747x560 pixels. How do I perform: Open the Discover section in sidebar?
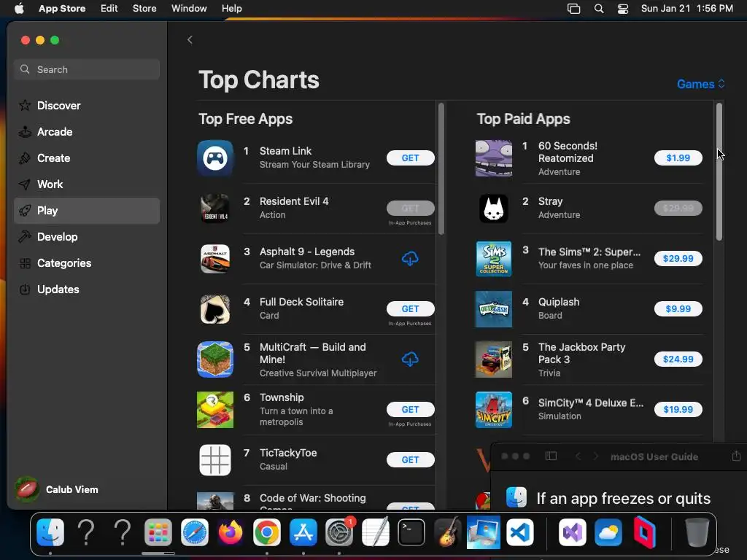click(87, 105)
